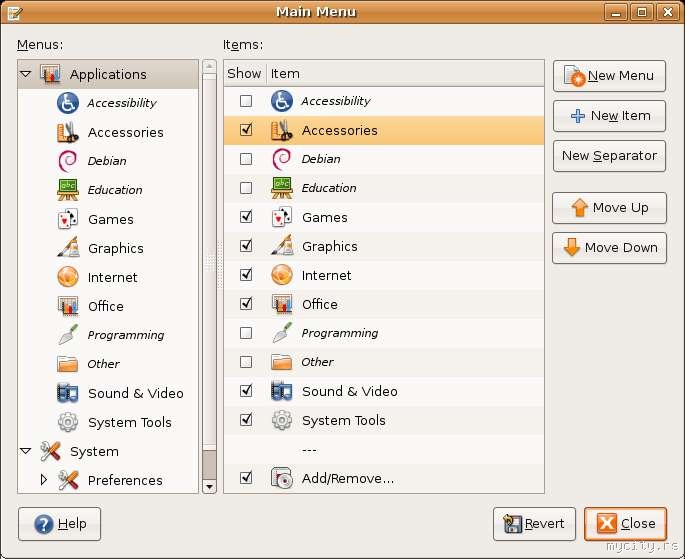Image resolution: width=685 pixels, height=559 pixels.
Task: Click System Tools gear icon in Menus tree
Action: point(68,422)
